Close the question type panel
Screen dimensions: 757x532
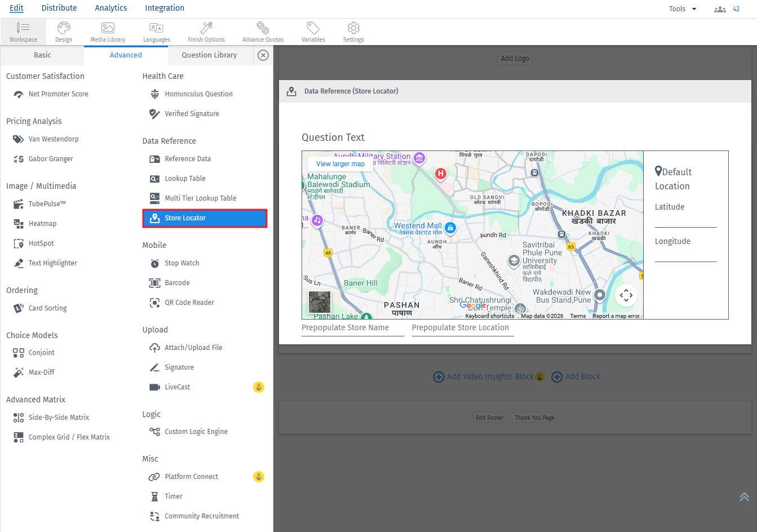(263, 55)
